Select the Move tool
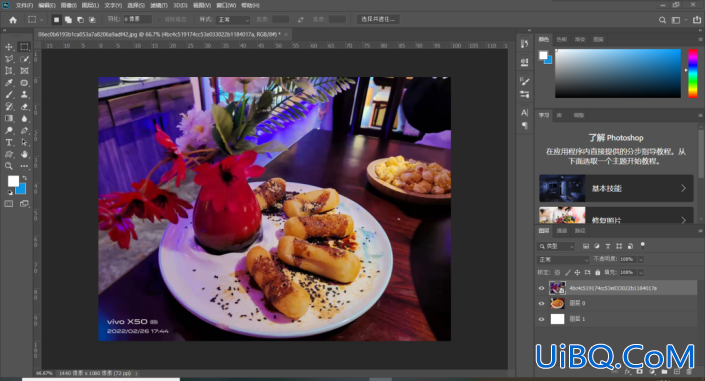This screenshot has width=705, height=381. (9, 47)
